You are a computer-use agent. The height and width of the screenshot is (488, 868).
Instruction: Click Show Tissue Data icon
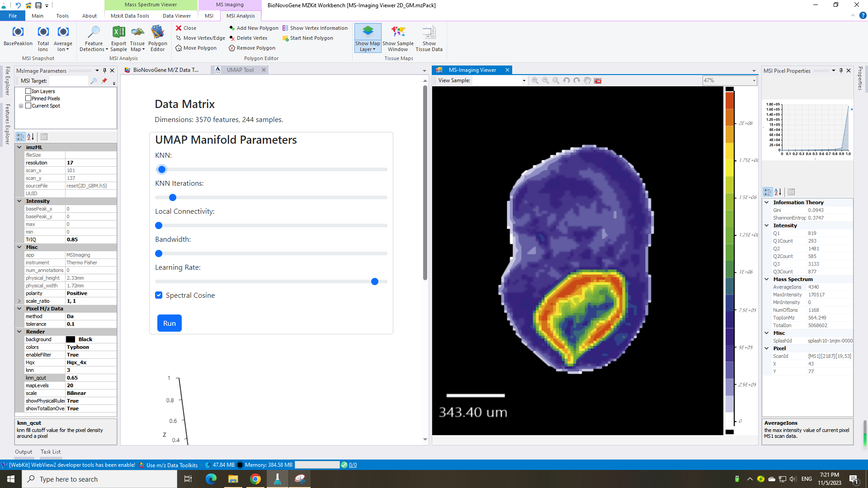tap(429, 32)
